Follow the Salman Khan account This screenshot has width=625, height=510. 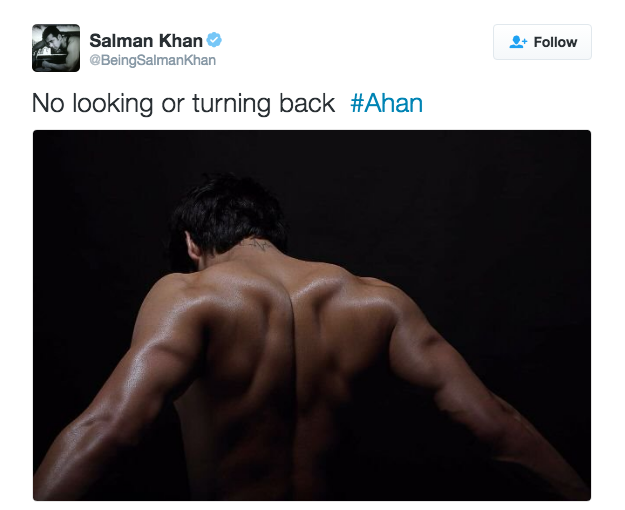pyautogui.click(x=542, y=42)
